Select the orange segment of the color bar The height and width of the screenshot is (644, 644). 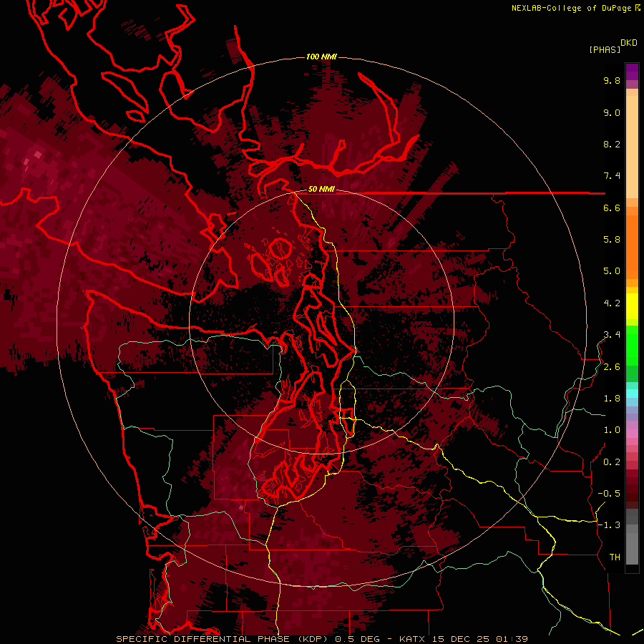point(632,248)
